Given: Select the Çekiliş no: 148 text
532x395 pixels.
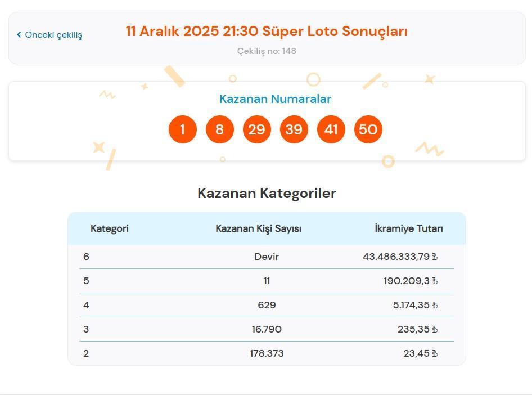Looking at the screenshot, I should (266, 51).
